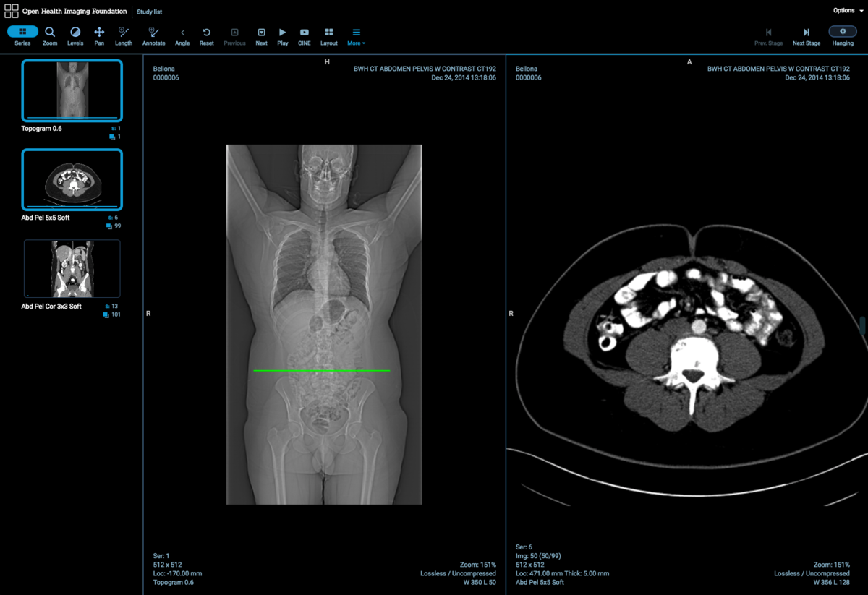Open the Layout grid chooser
868x595 pixels.
(329, 33)
